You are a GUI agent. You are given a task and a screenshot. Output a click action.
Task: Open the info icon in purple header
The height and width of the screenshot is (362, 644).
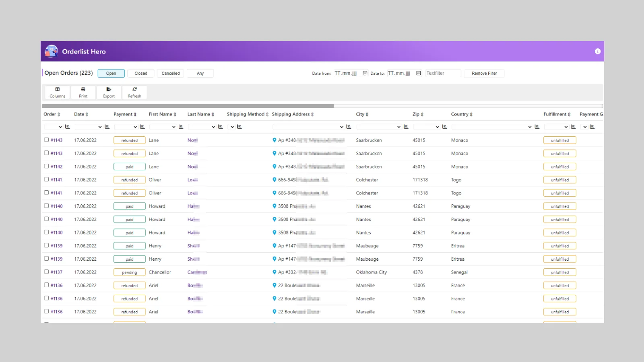[x=598, y=51]
